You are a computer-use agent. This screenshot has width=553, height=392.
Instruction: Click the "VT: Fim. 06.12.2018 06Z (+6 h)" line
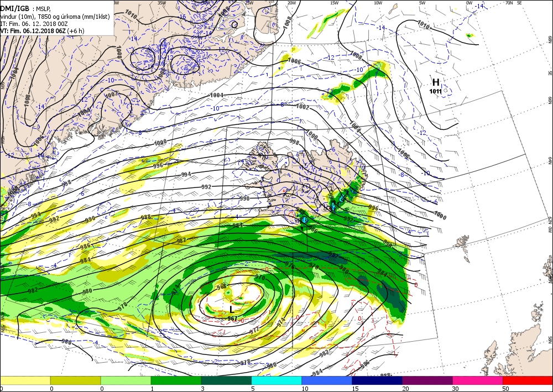pos(42,31)
